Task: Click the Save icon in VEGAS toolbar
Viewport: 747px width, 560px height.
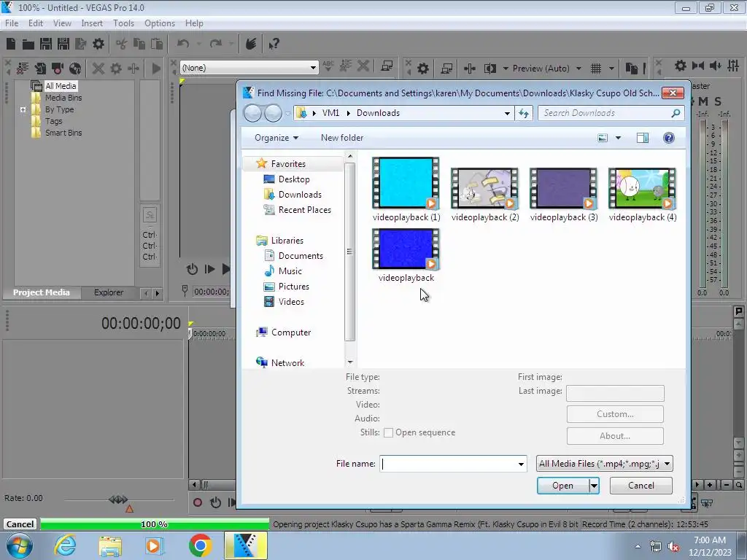Action: (x=46, y=44)
